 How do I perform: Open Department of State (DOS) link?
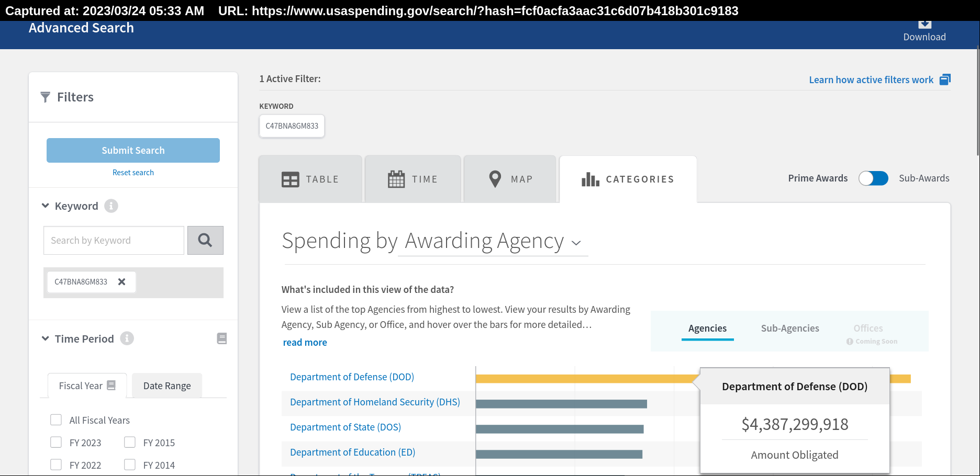click(346, 427)
